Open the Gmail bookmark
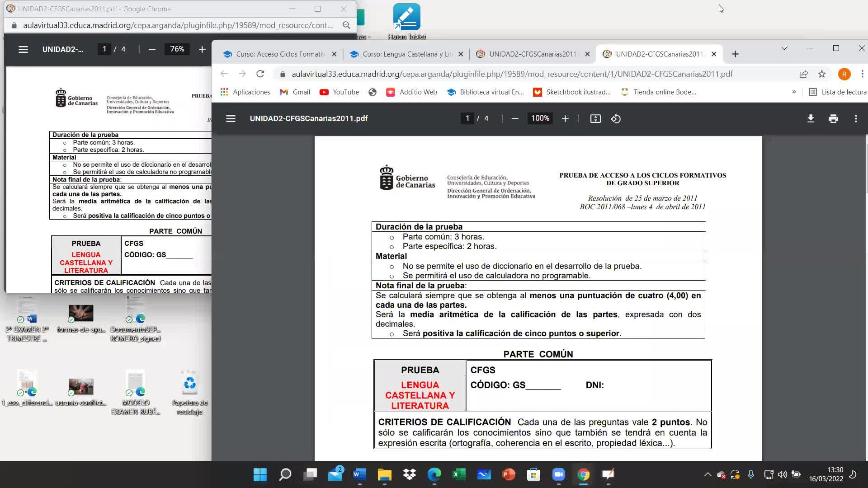This screenshot has height=488, width=868. (x=295, y=92)
